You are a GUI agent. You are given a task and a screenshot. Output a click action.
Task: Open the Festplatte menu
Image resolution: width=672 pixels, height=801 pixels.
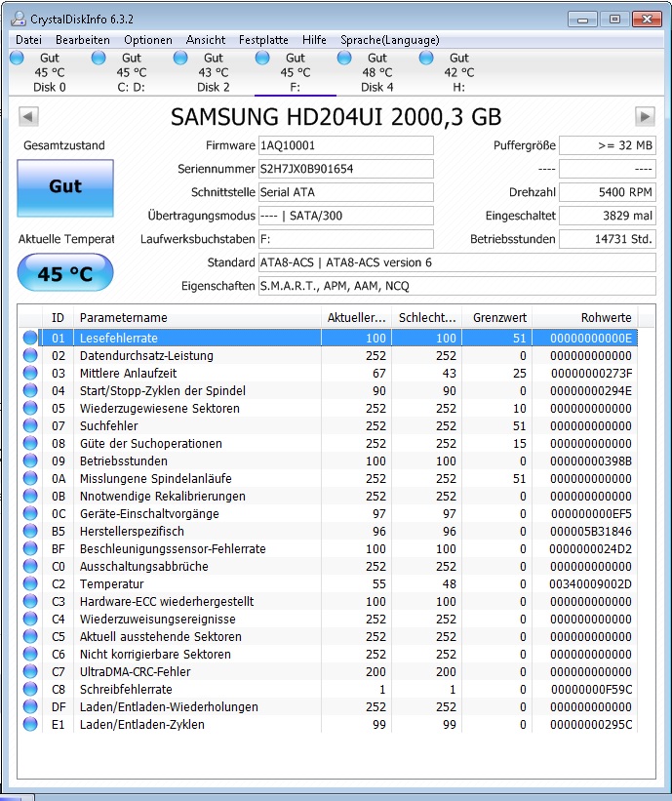(x=263, y=40)
